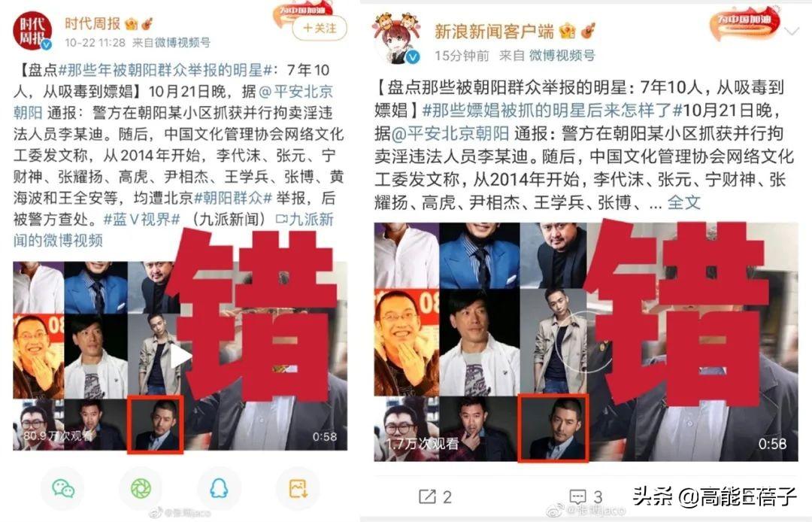Open the #朝阳群众# hashtag link
This screenshot has width=812, height=522.
233,198
